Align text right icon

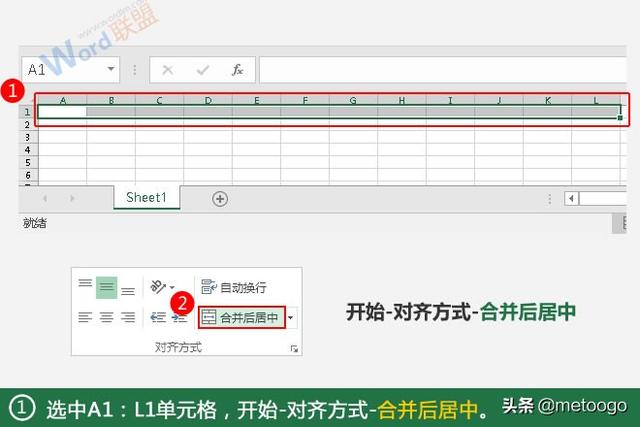coord(128,317)
